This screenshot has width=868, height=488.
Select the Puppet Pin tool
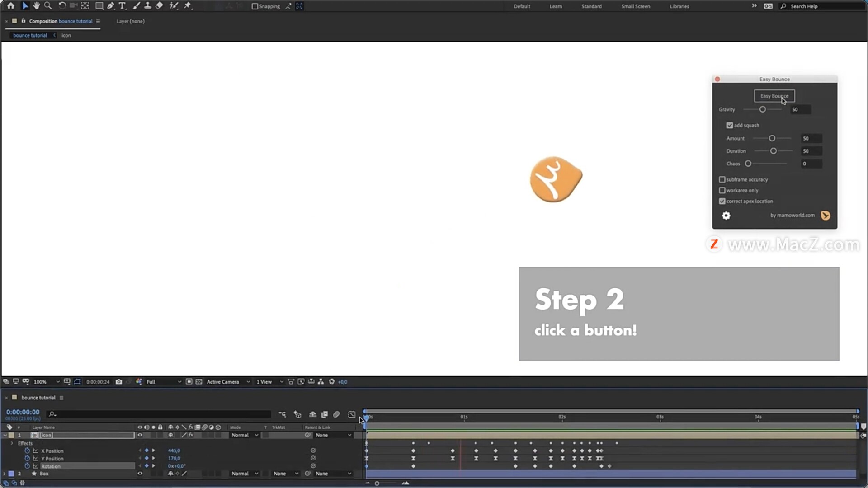coord(188,6)
